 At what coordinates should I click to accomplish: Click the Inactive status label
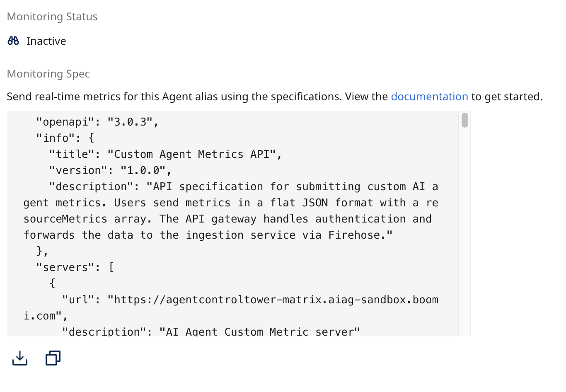coord(46,41)
